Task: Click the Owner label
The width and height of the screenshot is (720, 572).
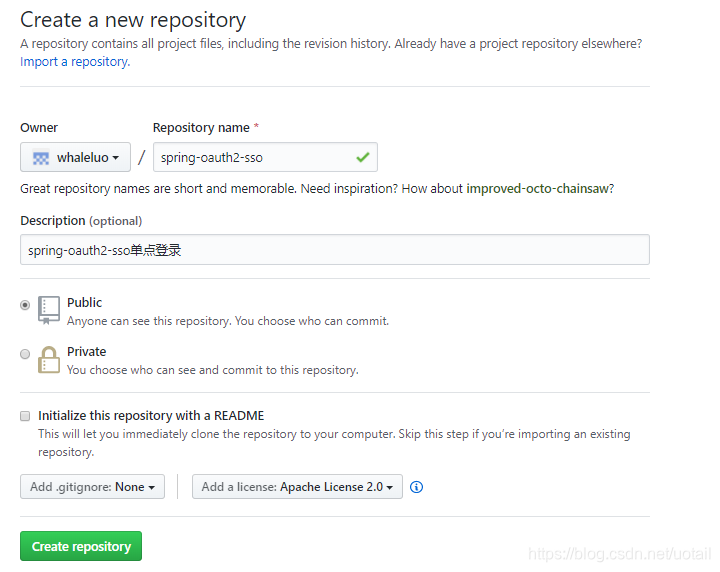Action: click(39, 128)
